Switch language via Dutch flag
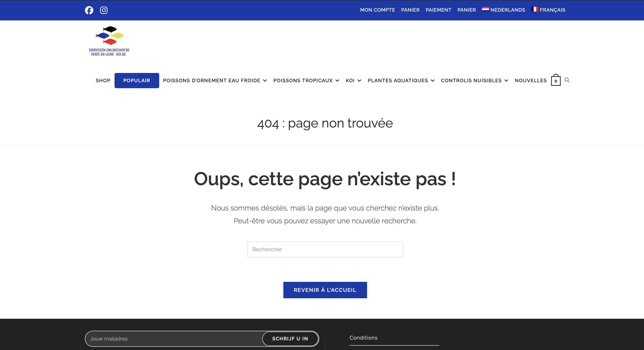 [x=485, y=9]
